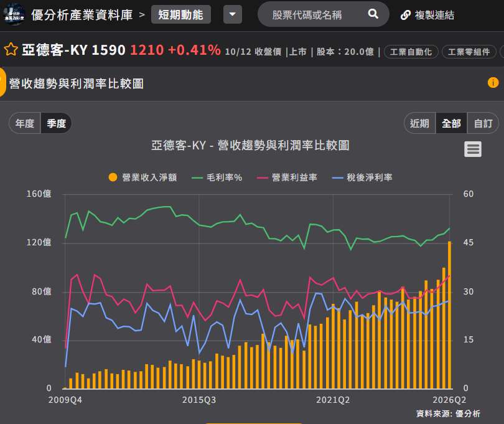The image size is (504, 424).
Task: Select 近期 time range
Action: pos(419,123)
